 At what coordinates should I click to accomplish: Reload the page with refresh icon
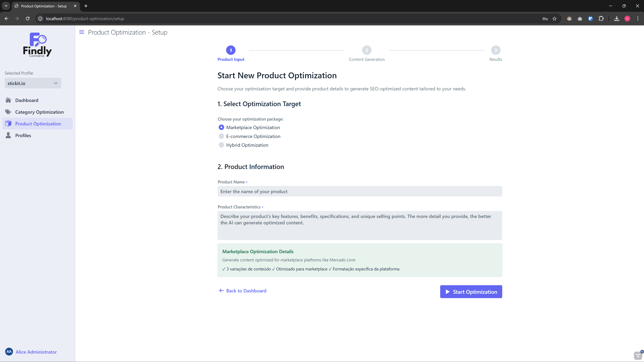28,19
